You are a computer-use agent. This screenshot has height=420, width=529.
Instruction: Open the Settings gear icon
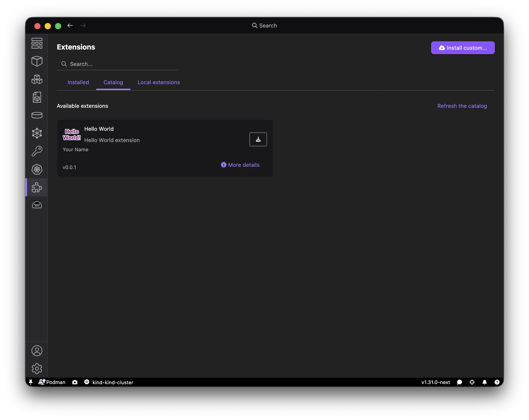coord(37,368)
